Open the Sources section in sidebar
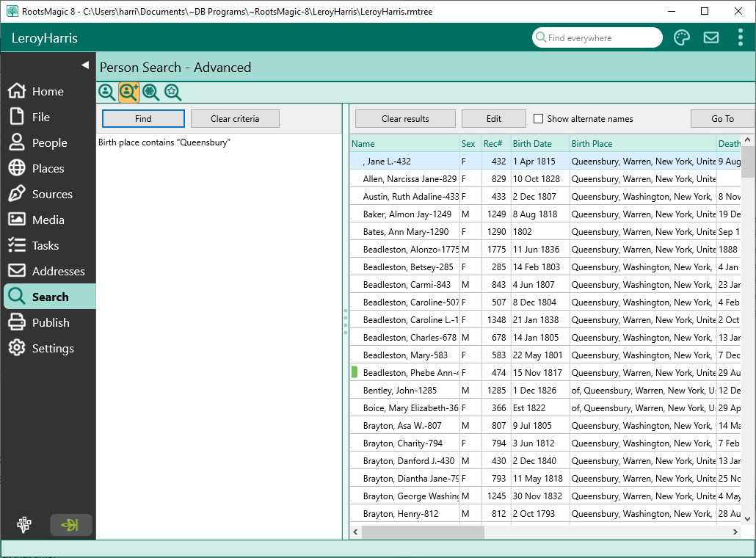The image size is (756, 558). (x=51, y=195)
